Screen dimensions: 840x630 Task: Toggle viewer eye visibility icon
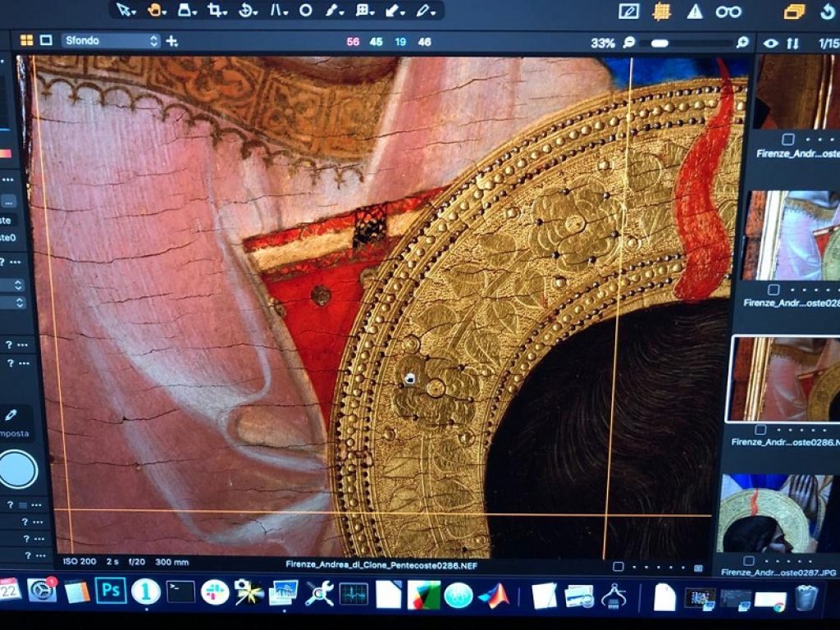tap(770, 43)
